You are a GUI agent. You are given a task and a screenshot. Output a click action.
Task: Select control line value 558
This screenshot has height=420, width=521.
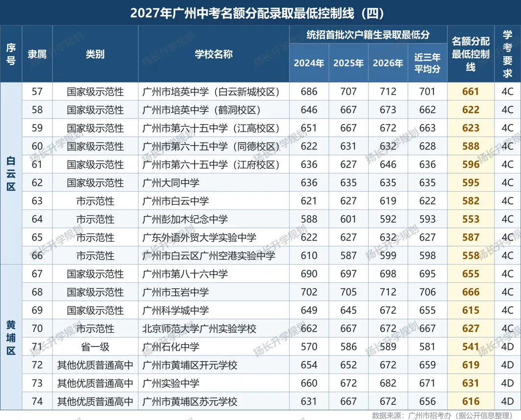(x=471, y=256)
